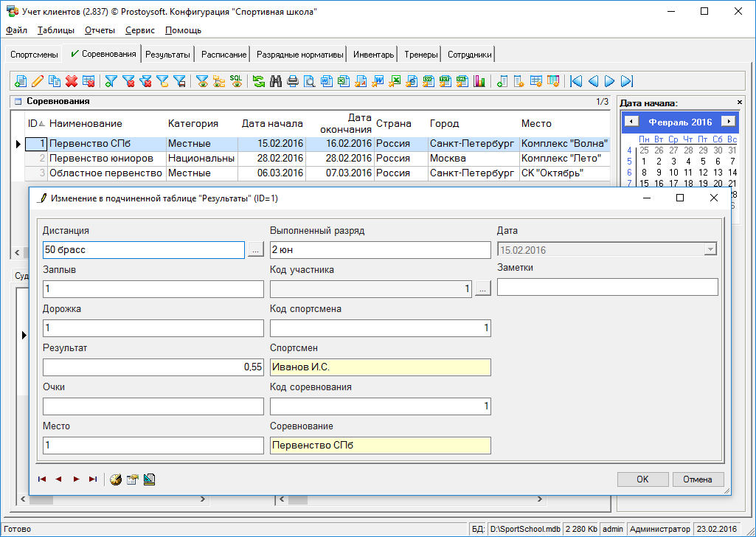
Task: Click the OK button
Action: point(642,479)
